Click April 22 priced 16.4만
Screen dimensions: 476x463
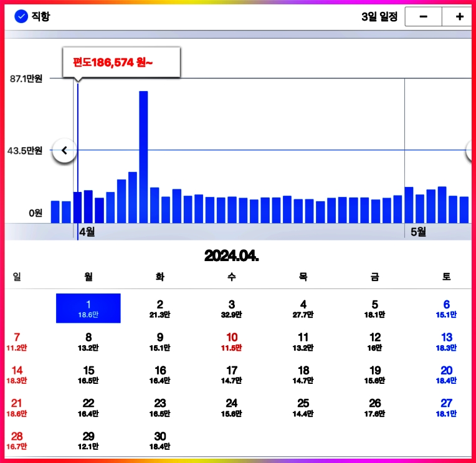[88, 408]
